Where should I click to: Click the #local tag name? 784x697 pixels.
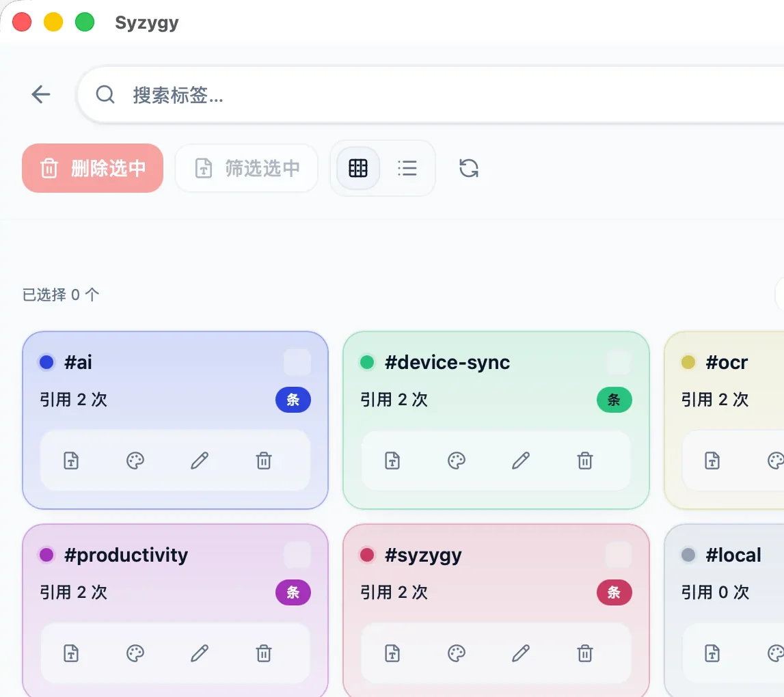point(733,555)
